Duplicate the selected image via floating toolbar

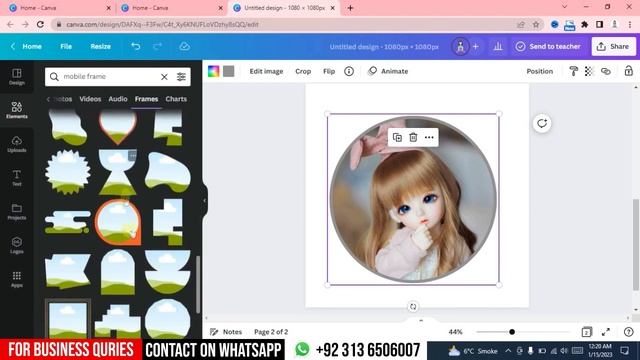pos(397,138)
